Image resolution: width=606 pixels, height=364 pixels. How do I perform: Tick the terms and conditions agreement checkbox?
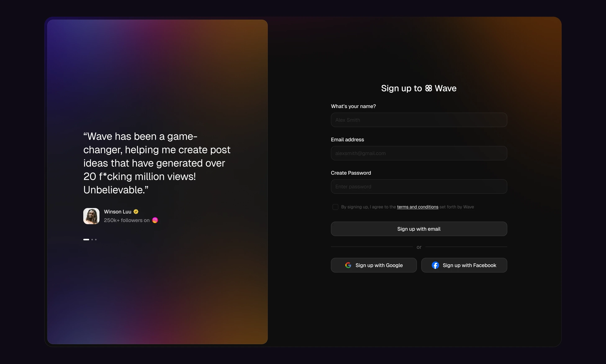tap(335, 207)
